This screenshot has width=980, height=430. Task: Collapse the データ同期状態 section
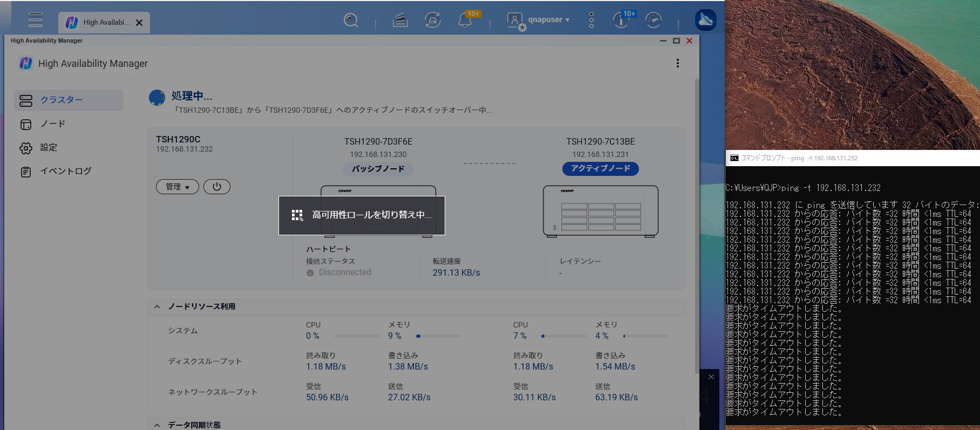pos(157,425)
